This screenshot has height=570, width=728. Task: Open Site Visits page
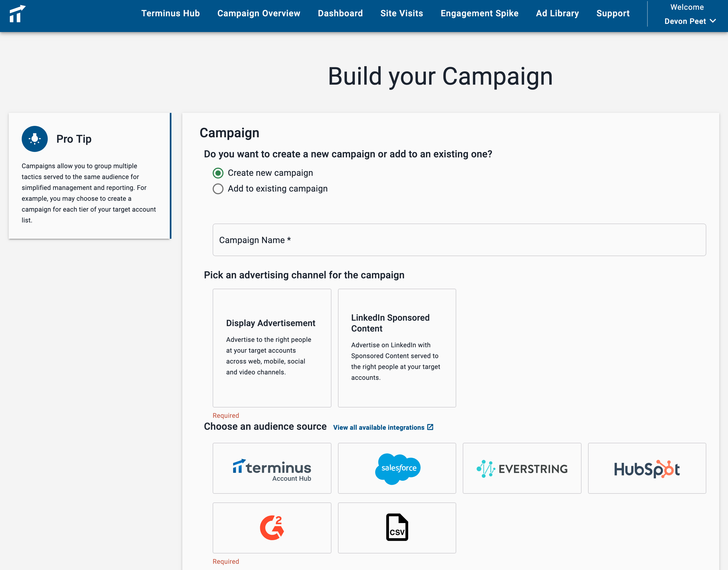(x=402, y=13)
